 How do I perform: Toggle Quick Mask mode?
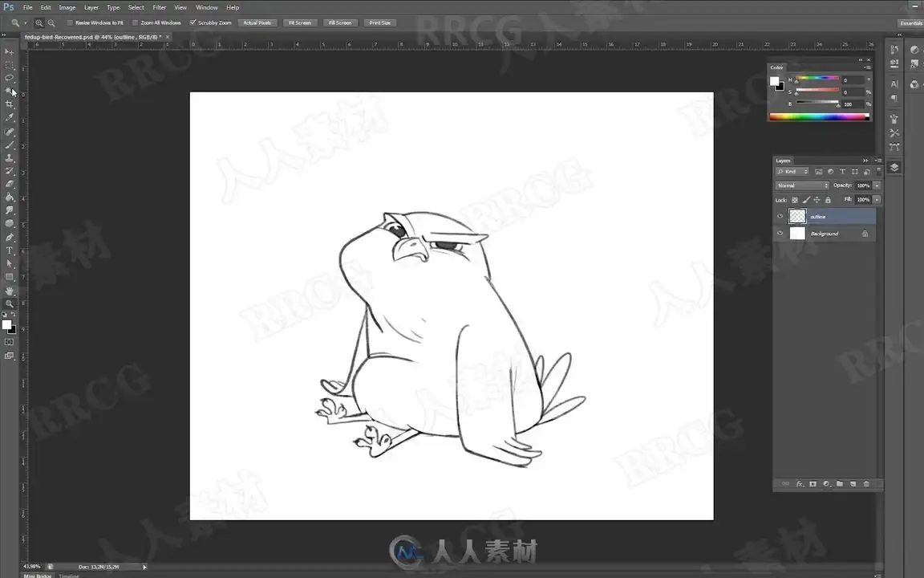[10, 342]
